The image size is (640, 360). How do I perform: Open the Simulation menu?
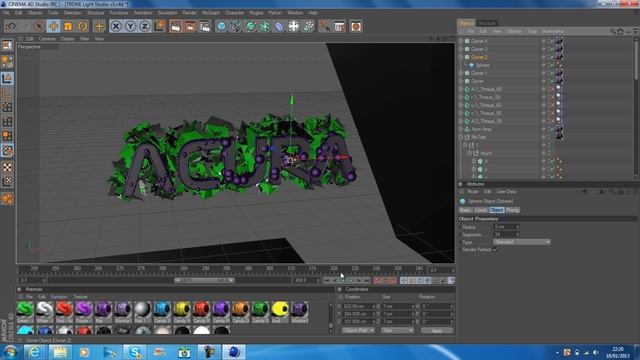(167, 13)
